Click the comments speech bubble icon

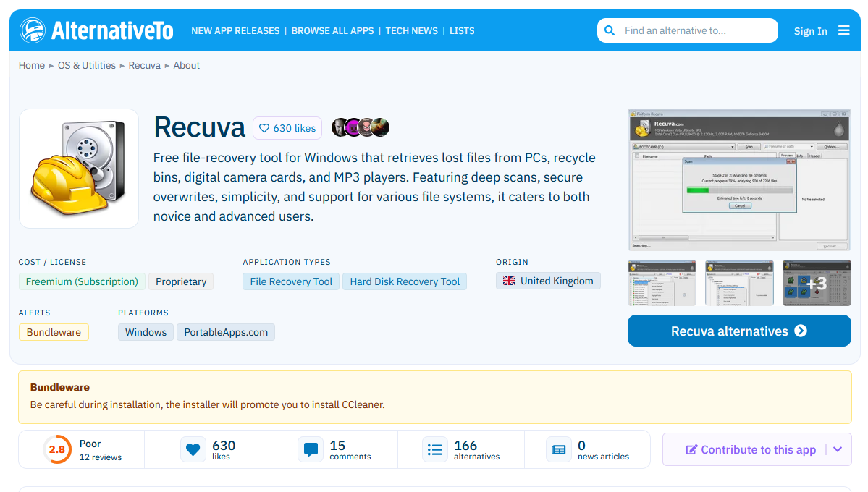[x=311, y=449]
